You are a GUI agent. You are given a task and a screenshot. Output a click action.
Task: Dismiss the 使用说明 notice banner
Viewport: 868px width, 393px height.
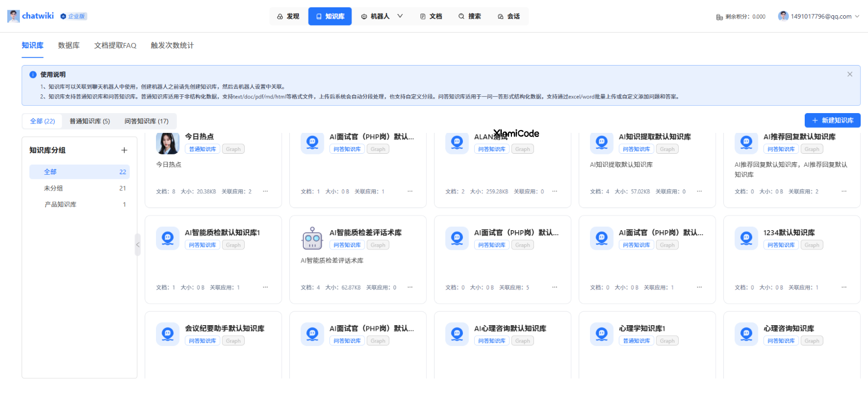pyautogui.click(x=849, y=74)
